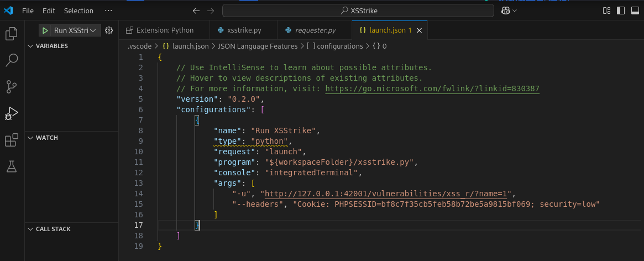Click the "-u" argument string
The image size is (644, 261).
(242, 194)
